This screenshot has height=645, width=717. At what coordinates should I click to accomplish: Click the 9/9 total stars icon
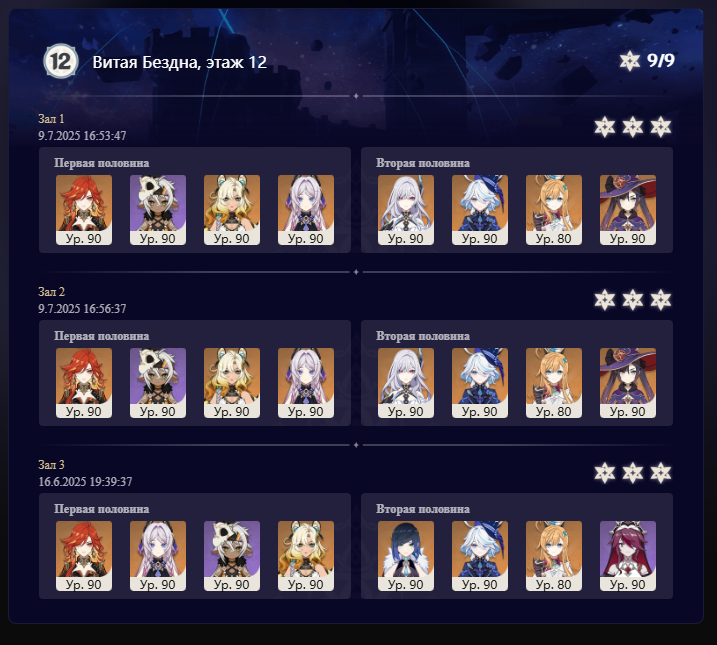630,61
